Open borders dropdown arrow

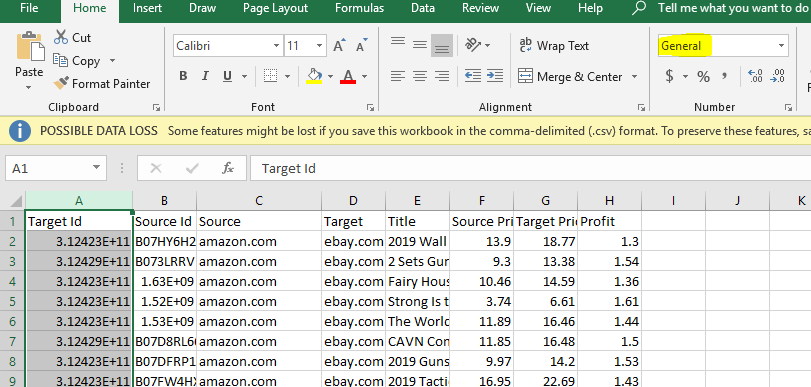(x=287, y=77)
